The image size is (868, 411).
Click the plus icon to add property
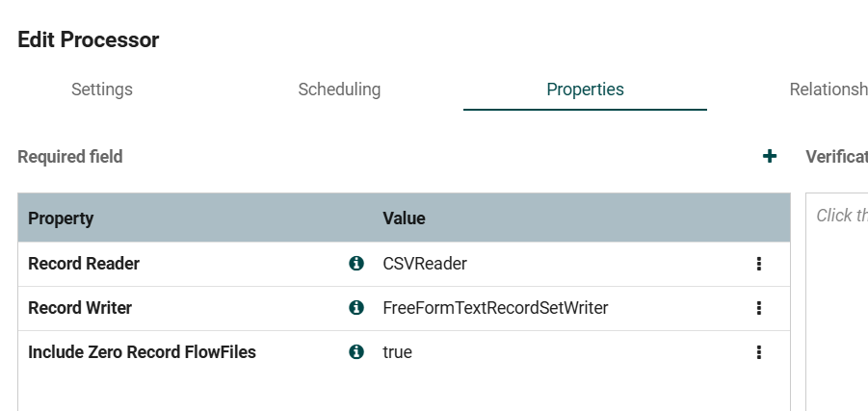point(770,156)
